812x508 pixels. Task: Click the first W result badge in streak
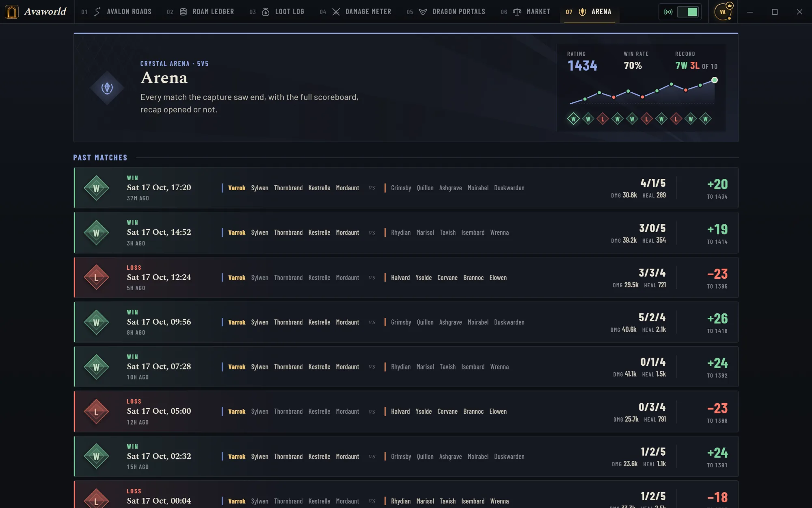tap(573, 119)
